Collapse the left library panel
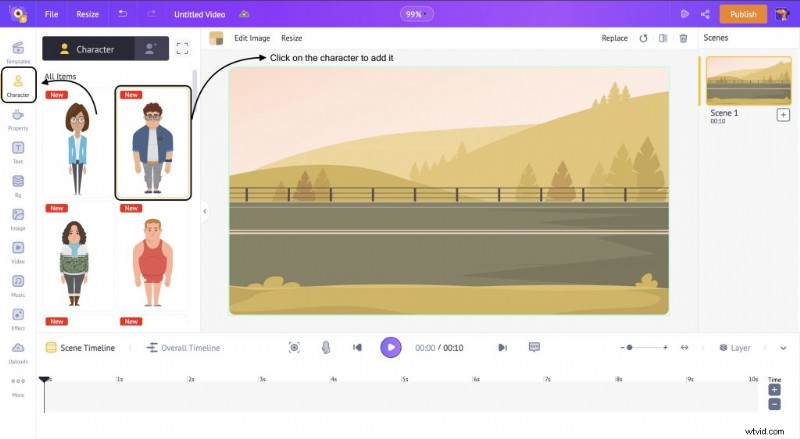 205,211
